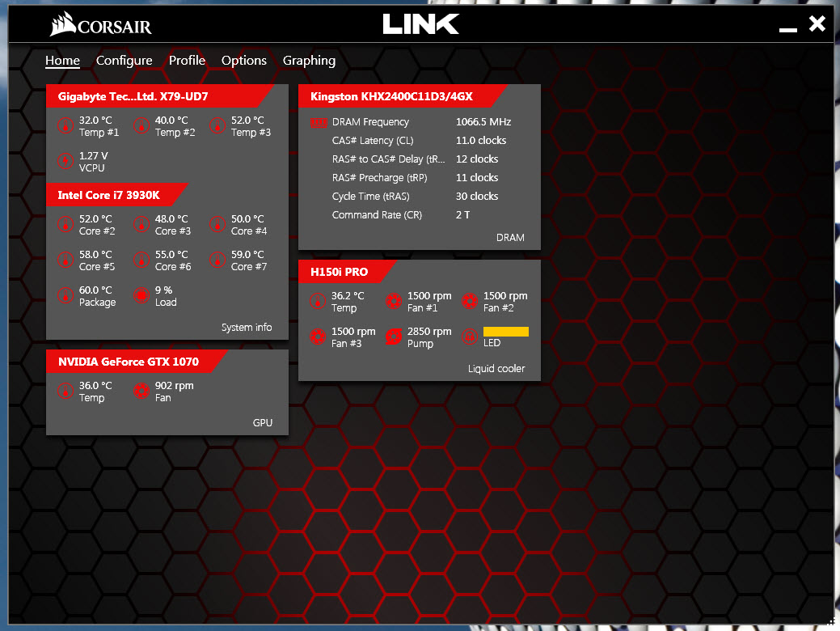Click motherboard Temp #1 thermometer icon
Screen dimensions: 840x631
tap(65, 126)
